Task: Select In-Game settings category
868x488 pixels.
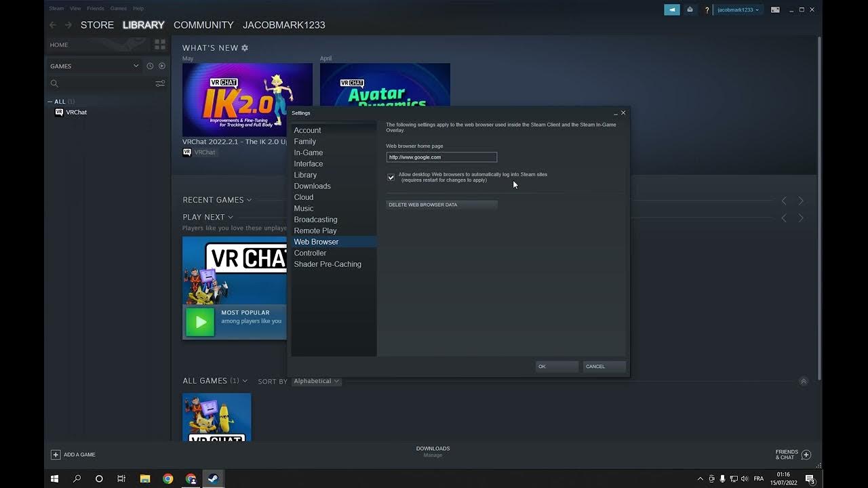Action: pyautogui.click(x=334, y=152)
